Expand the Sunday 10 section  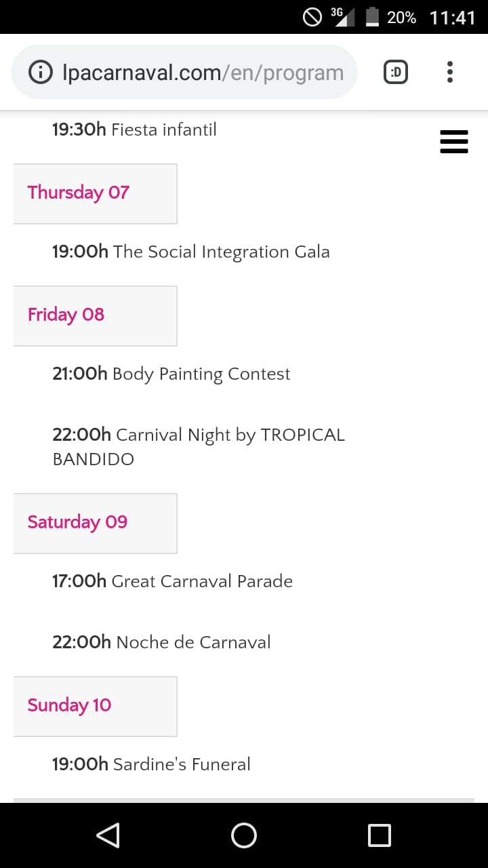point(95,706)
